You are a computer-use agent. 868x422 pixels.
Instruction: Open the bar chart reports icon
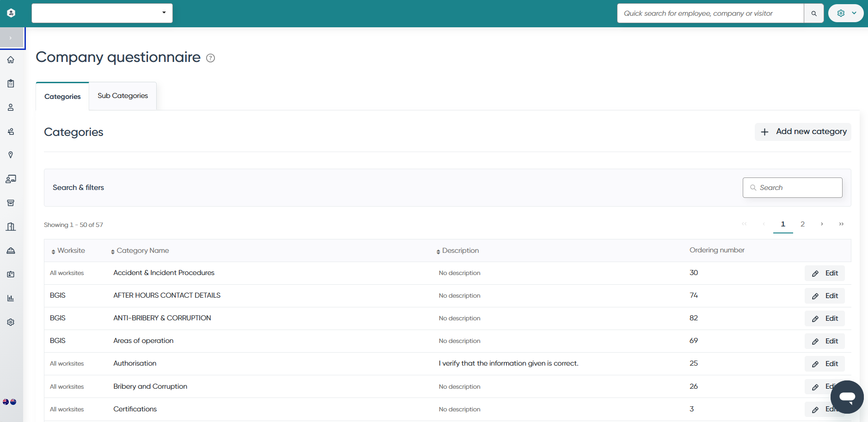coord(11,298)
